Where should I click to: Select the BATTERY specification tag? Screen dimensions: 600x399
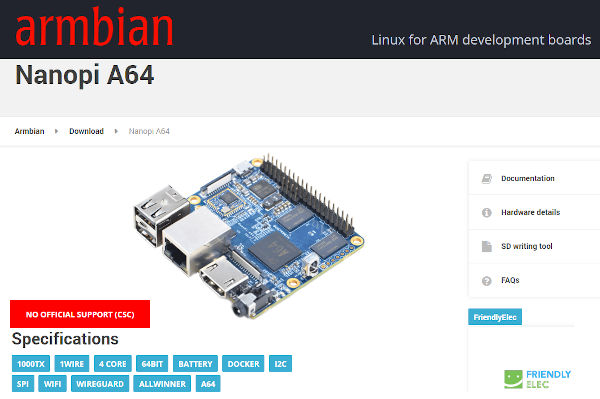(195, 364)
